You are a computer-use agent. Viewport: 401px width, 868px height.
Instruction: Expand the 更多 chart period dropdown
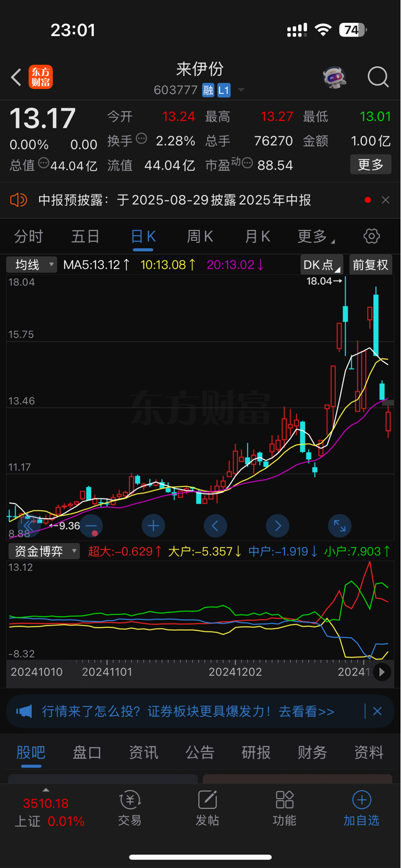pyautogui.click(x=316, y=237)
